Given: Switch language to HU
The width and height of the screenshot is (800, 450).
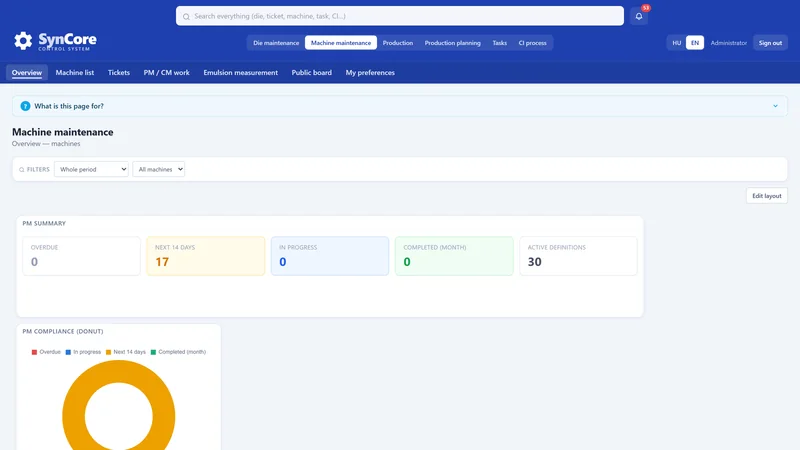Looking at the screenshot, I should pyautogui.click(x=677, y=43).
